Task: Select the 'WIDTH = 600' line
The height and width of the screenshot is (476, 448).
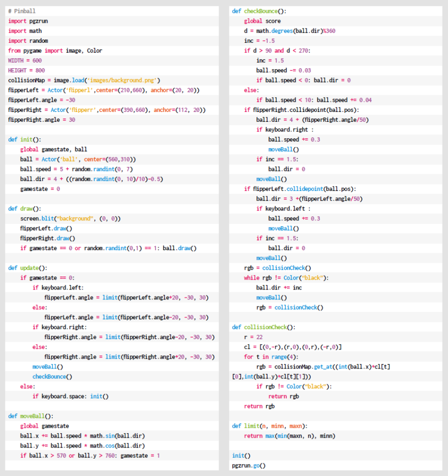Action: pyautogui.click(x=25, y=61)
